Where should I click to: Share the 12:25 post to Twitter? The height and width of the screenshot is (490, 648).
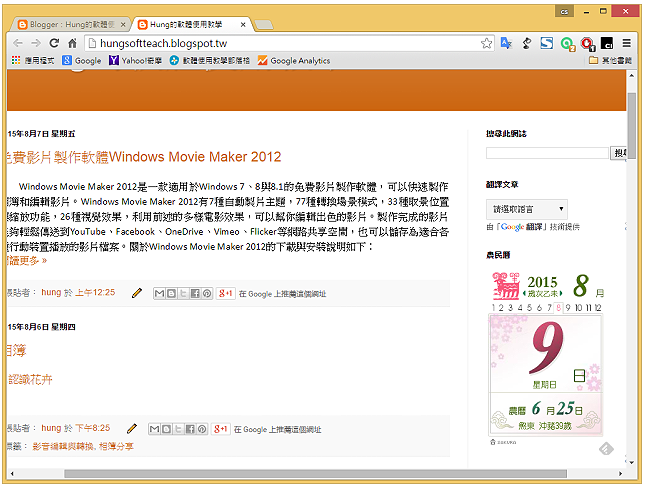tap(183, 294)
